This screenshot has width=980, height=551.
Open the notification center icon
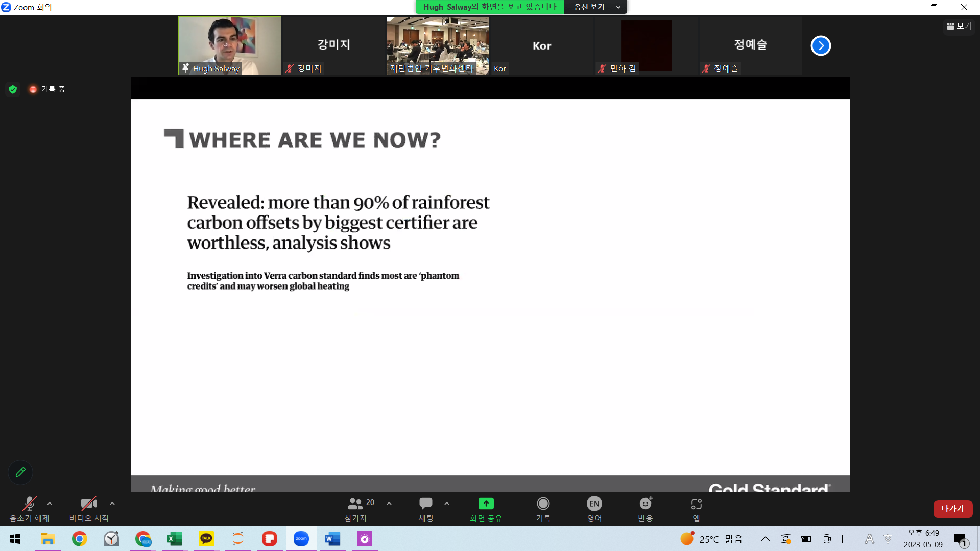961,539
